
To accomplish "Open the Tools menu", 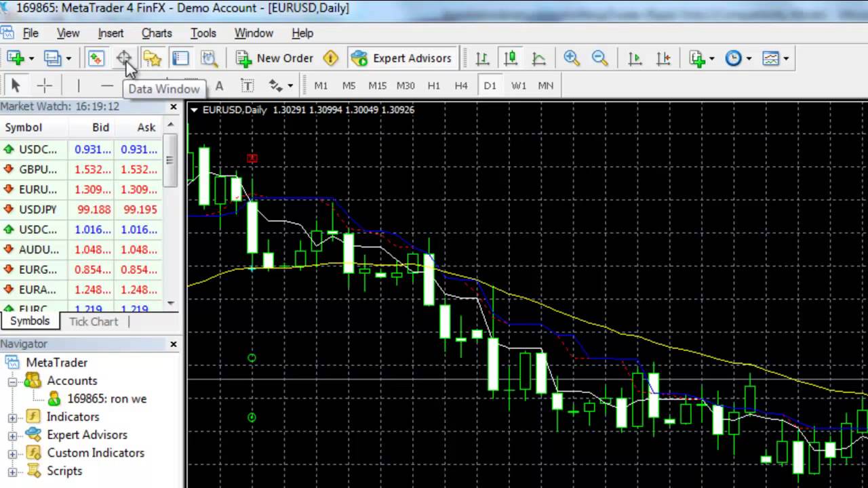I will (203, 33).
